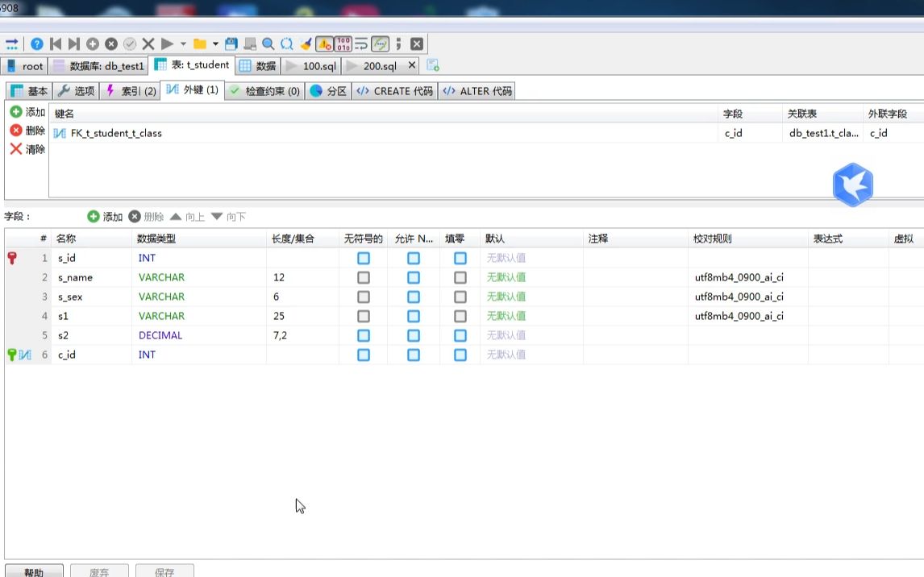This screenshot has width=924, height=577.
Task: Click the save (floppy disk) toolbar icon
Action: pyautogui.click(x=231, y=44)
